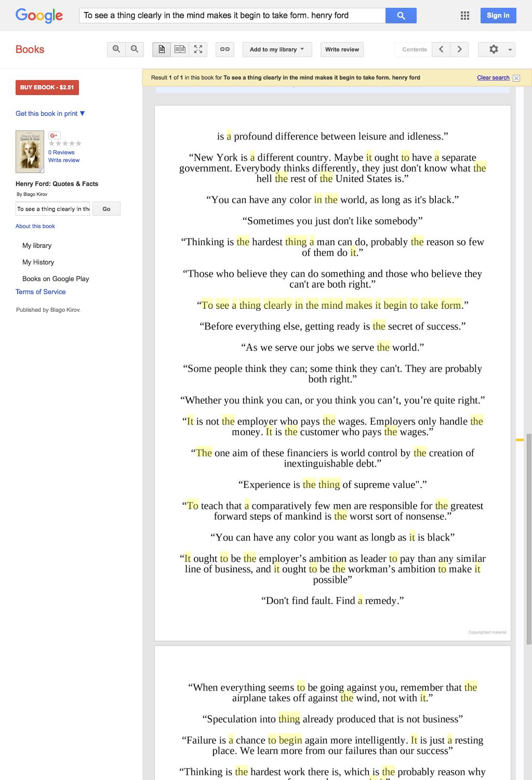This screenshot has height=780, width=532.
Task: Go to the previous page arrow
Action: [x=441, y=49]
